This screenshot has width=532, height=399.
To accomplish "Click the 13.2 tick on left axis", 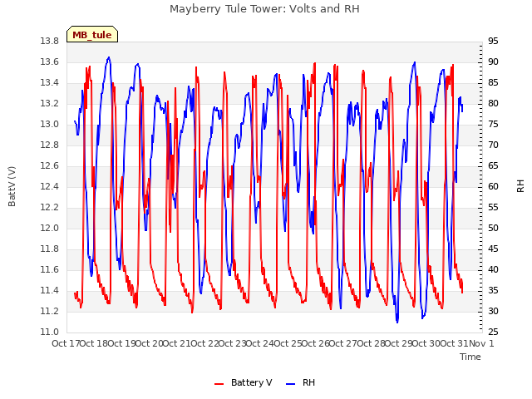I will coord(50,103).
